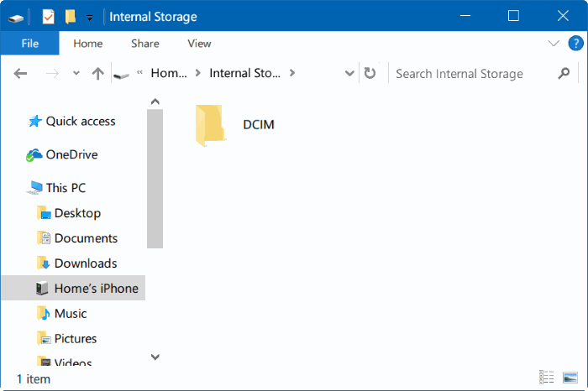Open Pictures in navigation pane

click(76, 339)
